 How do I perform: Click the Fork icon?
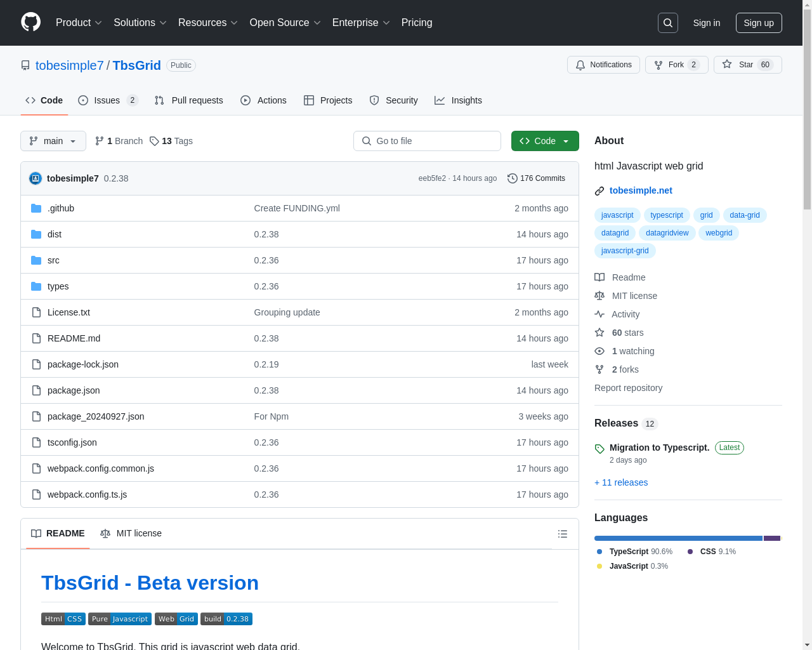click(x=658, y=65)
